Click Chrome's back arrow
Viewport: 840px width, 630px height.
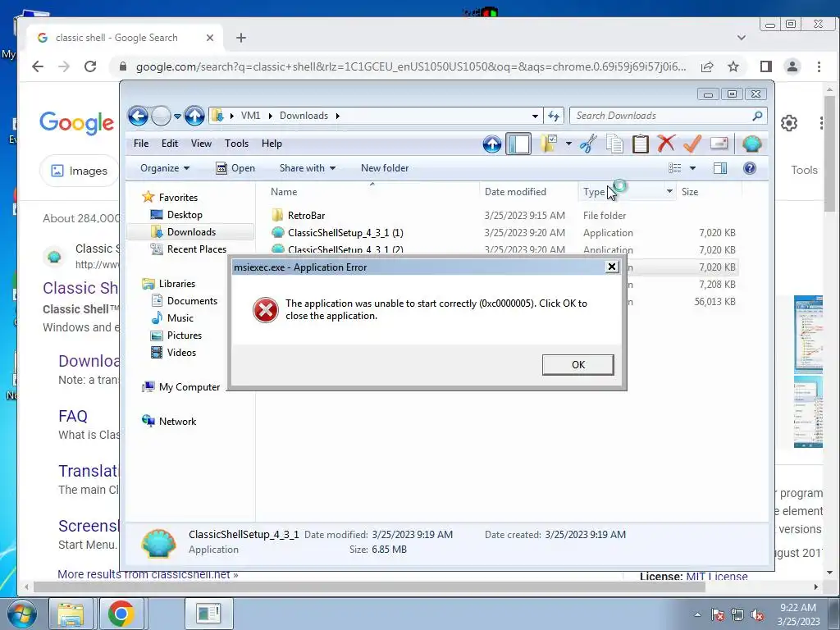tap(38, 66)
